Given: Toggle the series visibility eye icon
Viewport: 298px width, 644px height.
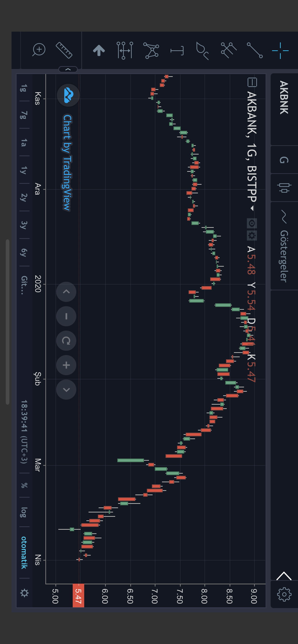Looking at the screenshot, I should click(x=252, y=223).
